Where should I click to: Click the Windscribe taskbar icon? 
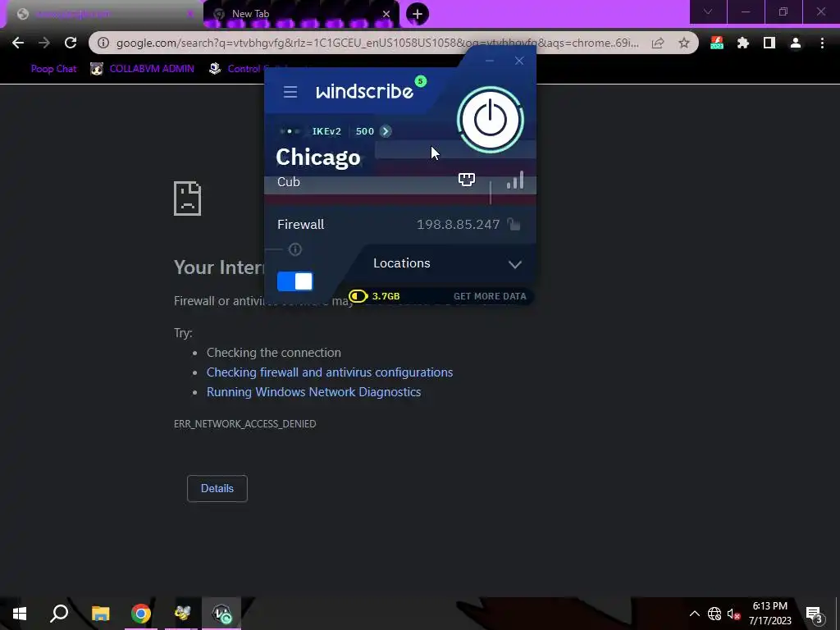[221, 614]
